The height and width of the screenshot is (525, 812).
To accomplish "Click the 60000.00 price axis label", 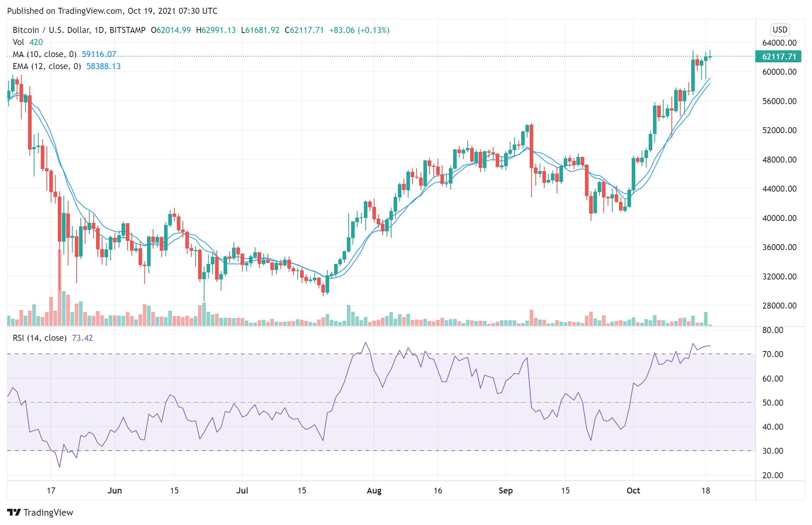I will pos(779,72).
